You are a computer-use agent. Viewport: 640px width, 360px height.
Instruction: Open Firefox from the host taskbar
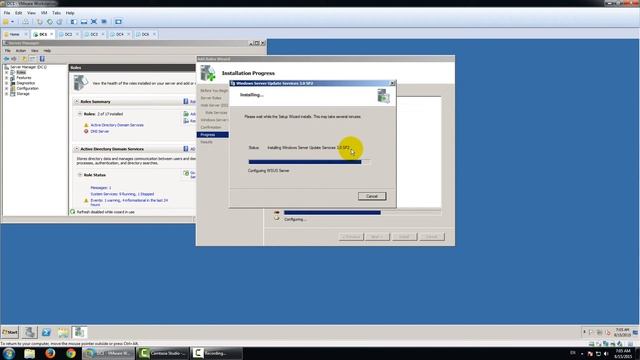(x=50, y=353)
